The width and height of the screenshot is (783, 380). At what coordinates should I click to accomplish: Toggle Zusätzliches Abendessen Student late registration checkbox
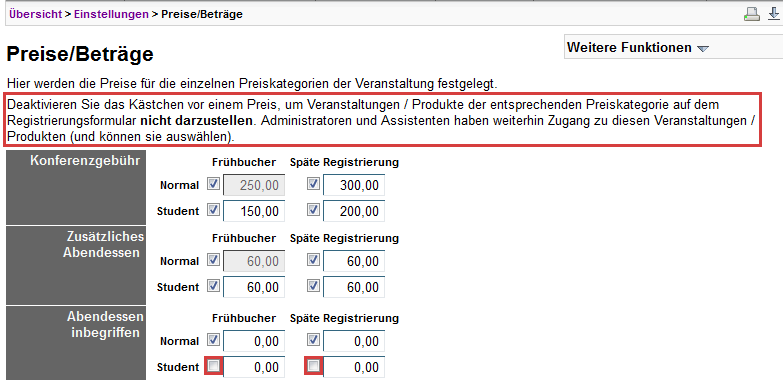point(313,286)
